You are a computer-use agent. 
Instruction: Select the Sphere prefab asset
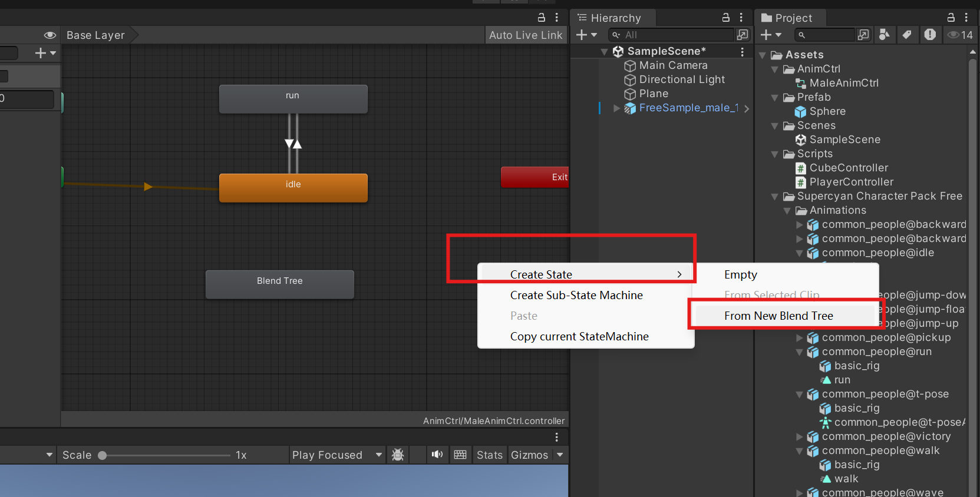827,111
